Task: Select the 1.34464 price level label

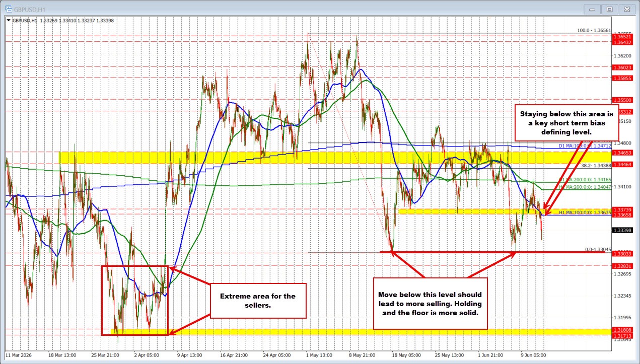Action: (x=622, y=164)
